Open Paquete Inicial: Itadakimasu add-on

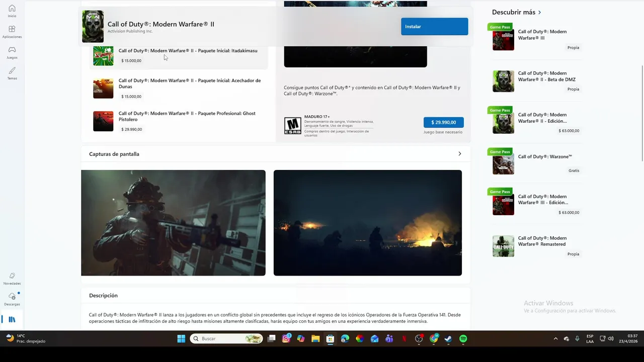179,55
